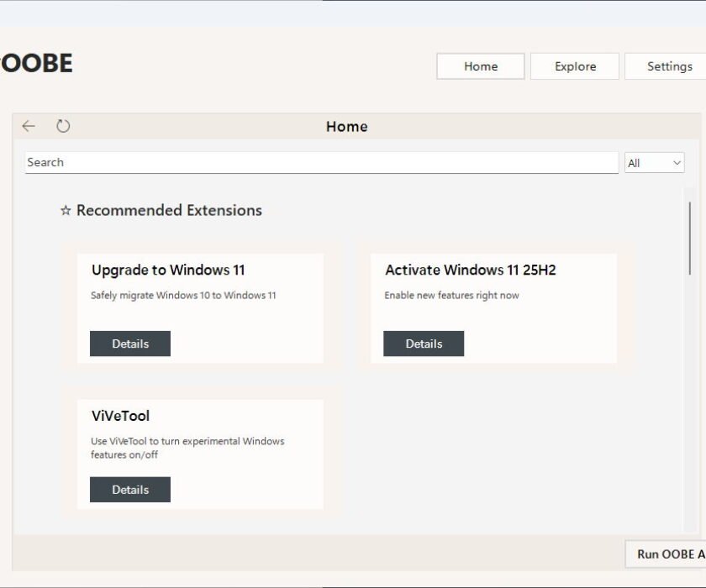Click the Recommended Extensions heading
This screenshot has width=706, height=588.
[169, 211]
